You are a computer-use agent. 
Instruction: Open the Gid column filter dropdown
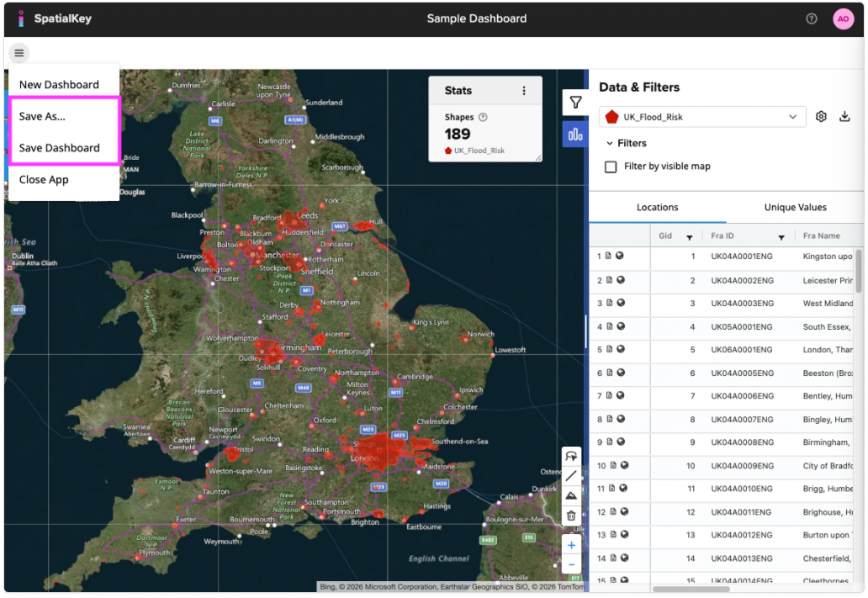coord(691,235)
